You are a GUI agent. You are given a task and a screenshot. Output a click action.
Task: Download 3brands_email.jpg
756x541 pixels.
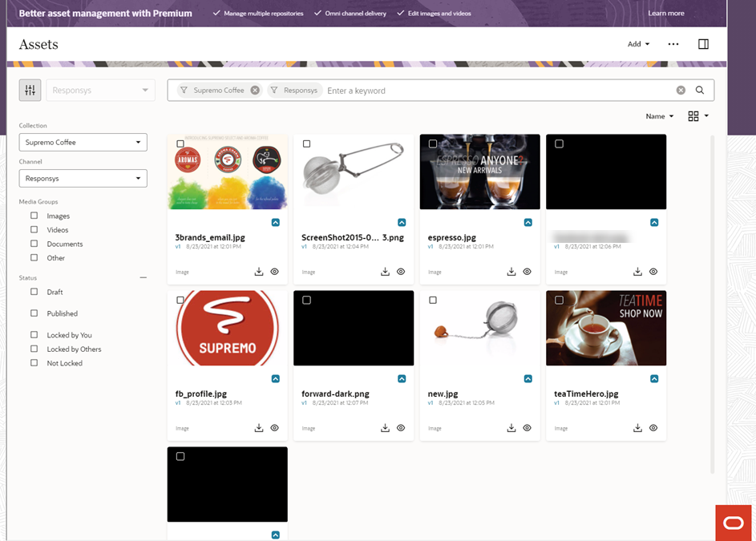(x=259, y=272)
